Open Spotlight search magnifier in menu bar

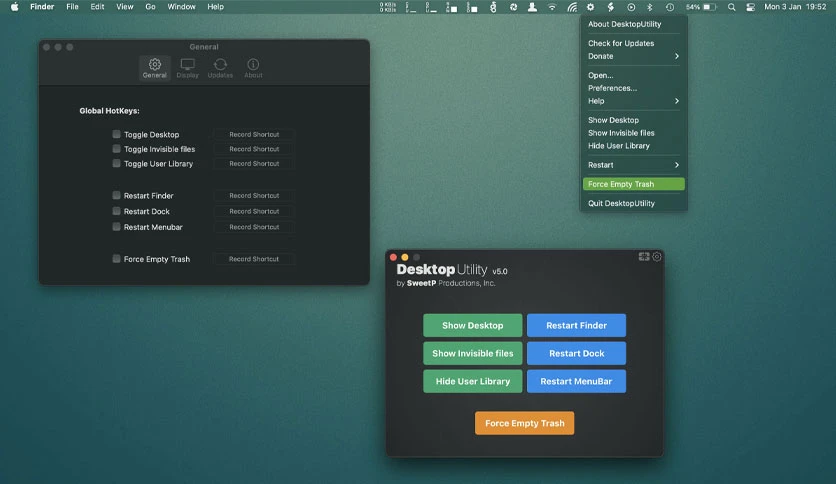(732, 7)
